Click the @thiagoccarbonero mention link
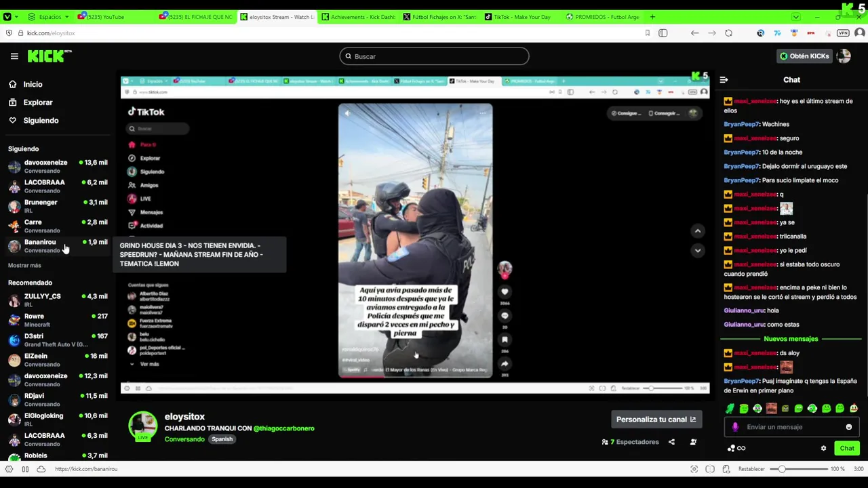Screen dimensions: 868x488 (x=283, y=428)
